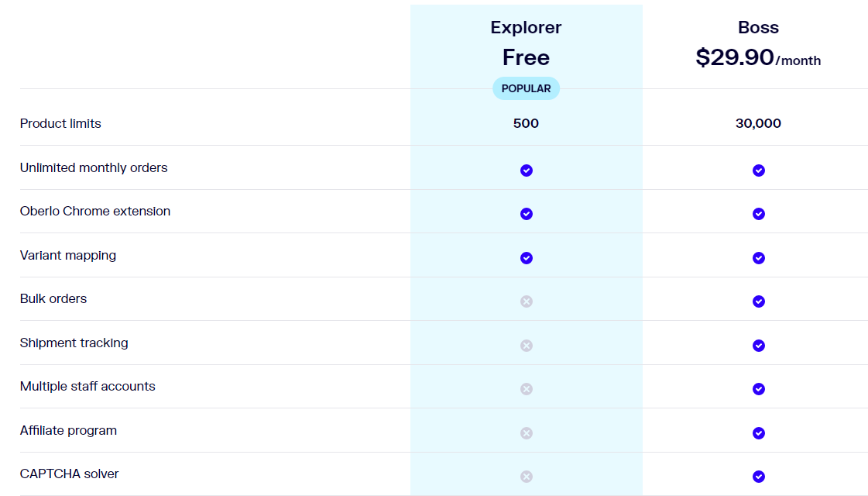Screen dimensions: 868x496
Task: Select the Explorer plan heading
Action: tap(526, 28)
